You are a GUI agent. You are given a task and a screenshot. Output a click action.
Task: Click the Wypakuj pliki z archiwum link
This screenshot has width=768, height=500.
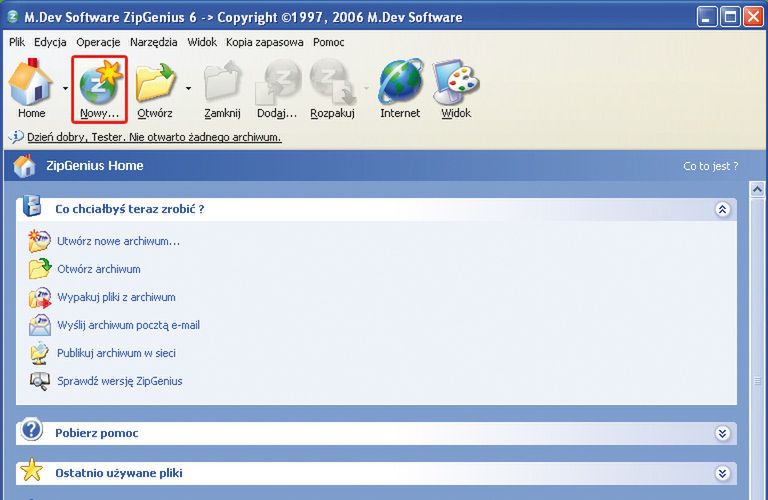point(116,297)
